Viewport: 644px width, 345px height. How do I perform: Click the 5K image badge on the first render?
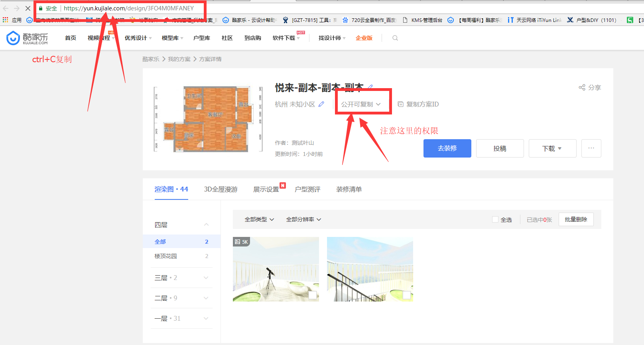click(241, 242)
